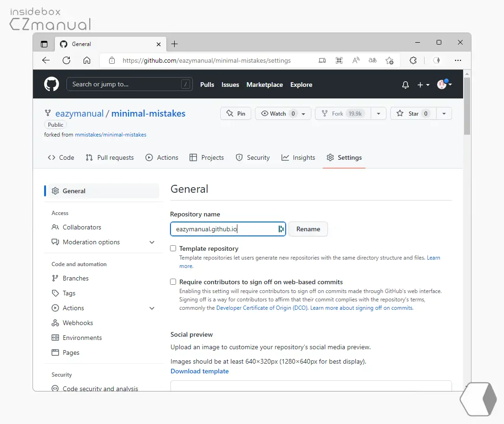Click the Read aloud icon
Screen dimensions: 504x424
pos(356,60)
